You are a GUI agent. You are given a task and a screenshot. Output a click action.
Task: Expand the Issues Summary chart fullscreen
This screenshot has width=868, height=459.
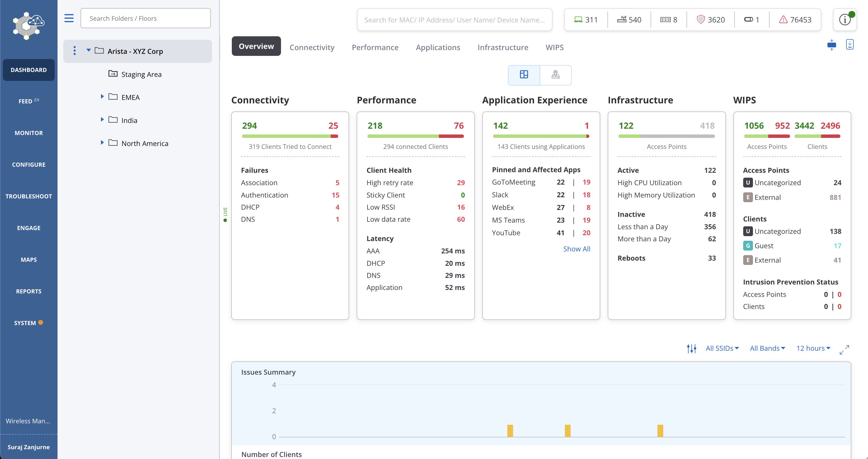pyautogui.click(x=844, y=349)
